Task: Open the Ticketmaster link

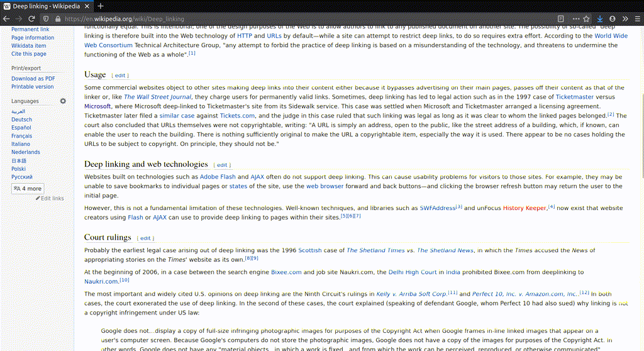Action: (575, 97)
